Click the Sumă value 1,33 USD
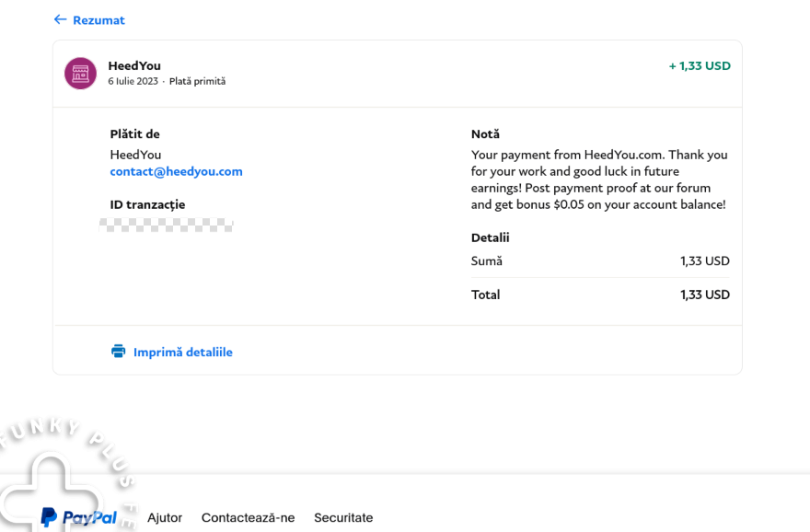810x532 pixels. tap(705, 260)
